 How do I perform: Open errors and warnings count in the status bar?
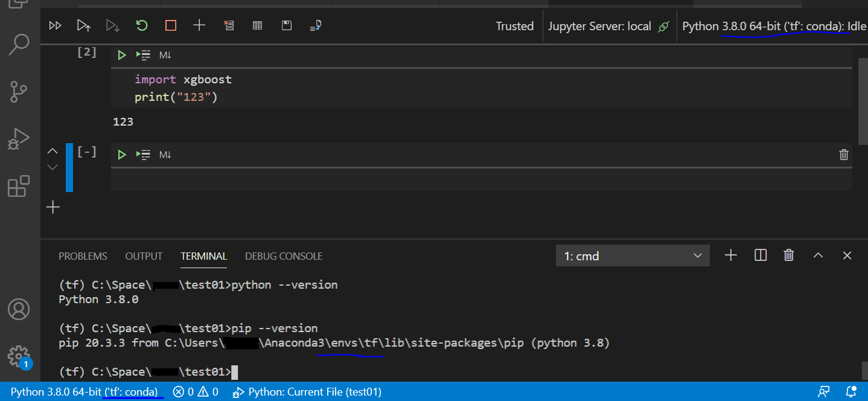[x=196, y=391]
